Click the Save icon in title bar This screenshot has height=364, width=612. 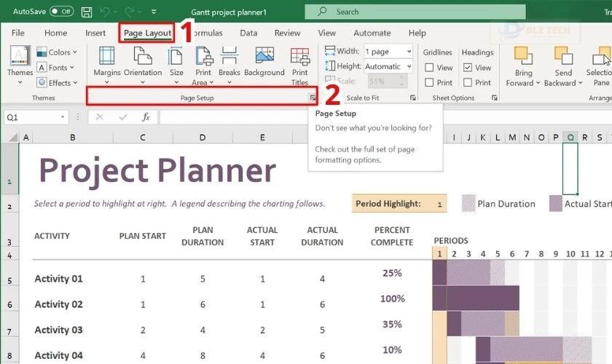[87, 12]
